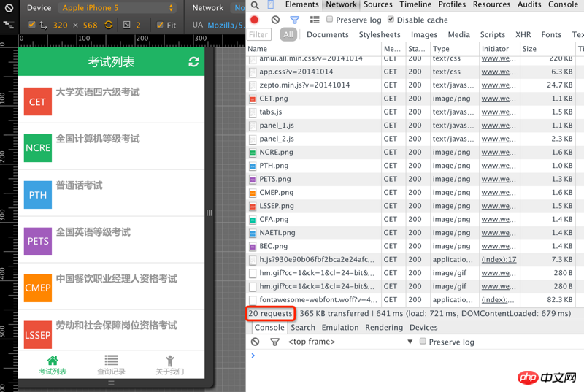Open the PTH exam icon tile
584x392 pixels.
[38, 195]
